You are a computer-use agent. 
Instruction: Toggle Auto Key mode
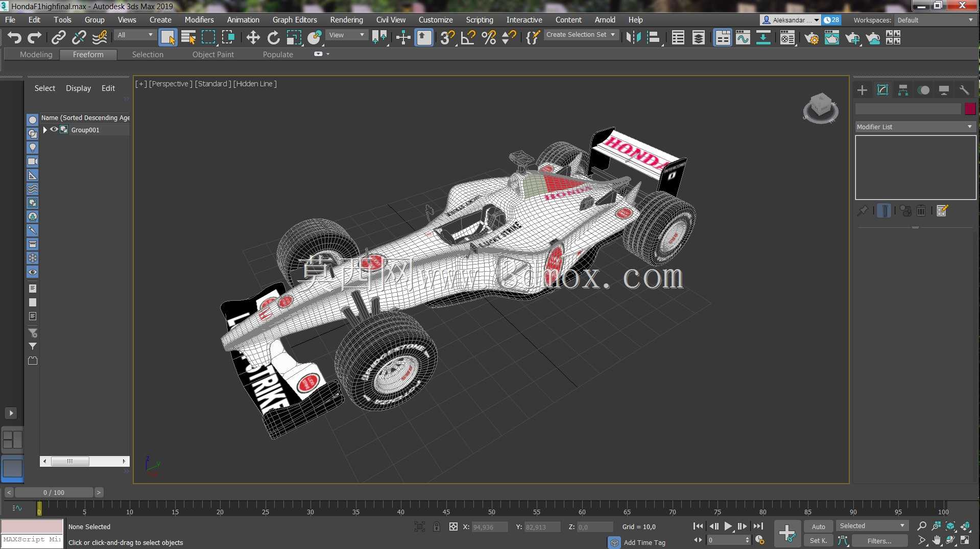click(x=818, y=527)
